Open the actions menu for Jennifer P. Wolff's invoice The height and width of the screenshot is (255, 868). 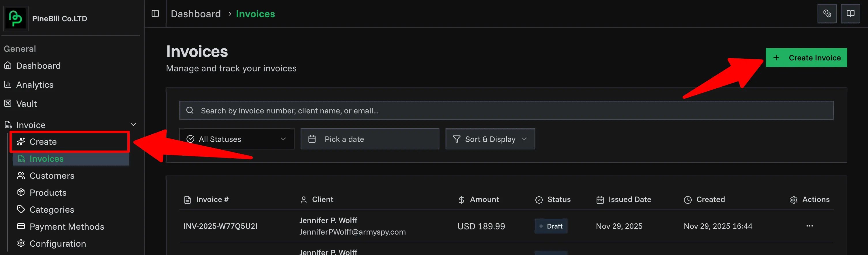[x=810, y=226]
